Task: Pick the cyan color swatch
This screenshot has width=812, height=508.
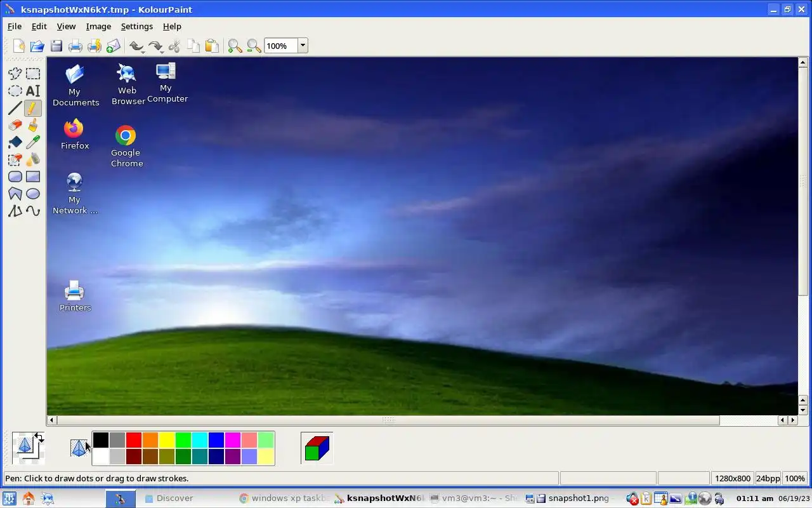Action: [199, 439]
